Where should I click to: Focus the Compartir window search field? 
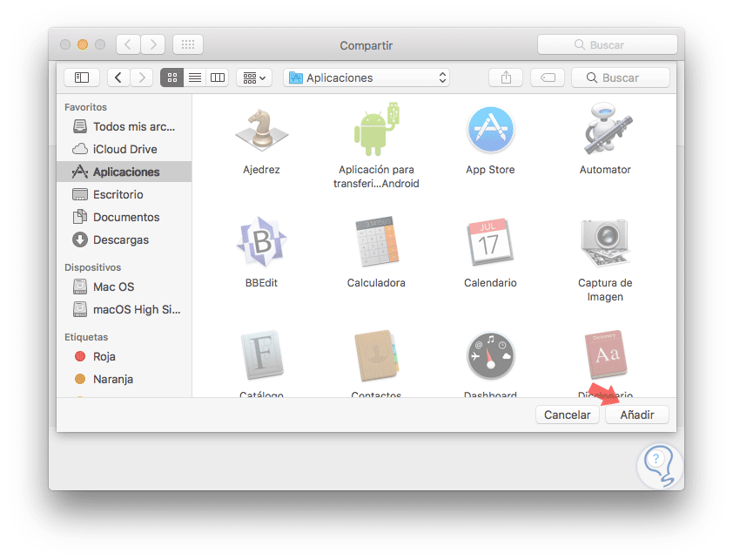(x=608, y=45)
